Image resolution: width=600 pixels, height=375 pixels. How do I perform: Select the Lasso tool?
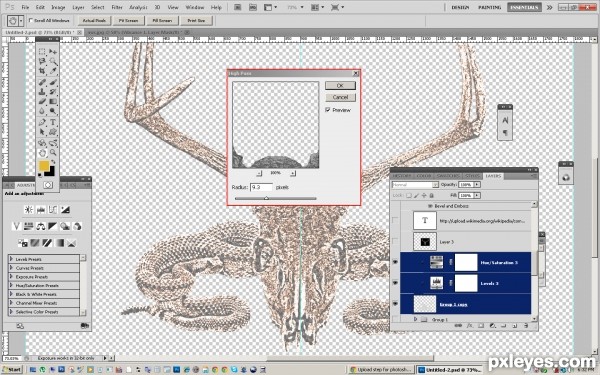tap(42, 61)
